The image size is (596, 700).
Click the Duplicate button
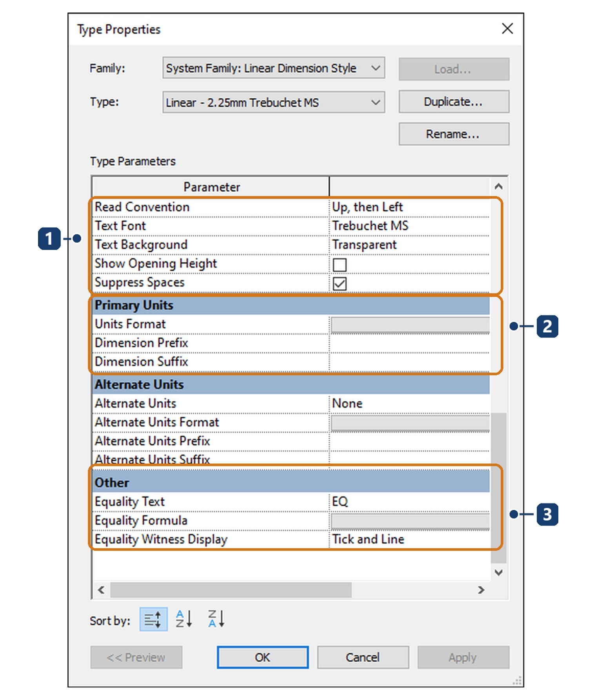[454, 102]
